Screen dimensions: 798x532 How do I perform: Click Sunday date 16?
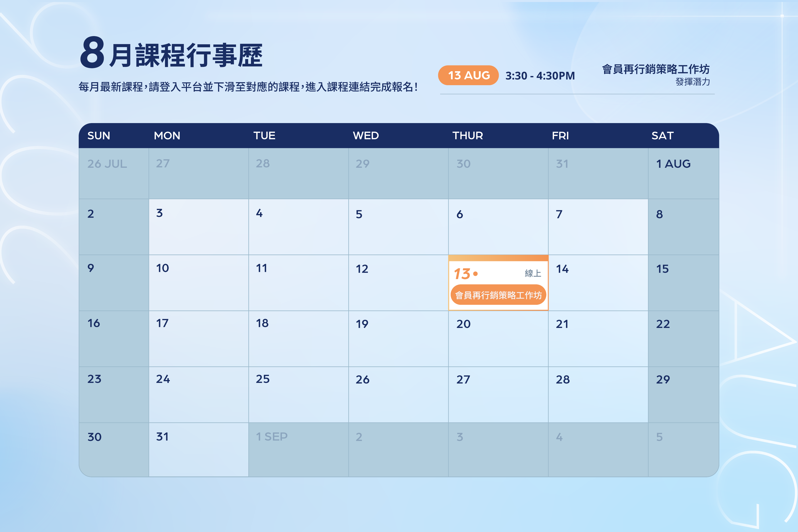point(94,323)
